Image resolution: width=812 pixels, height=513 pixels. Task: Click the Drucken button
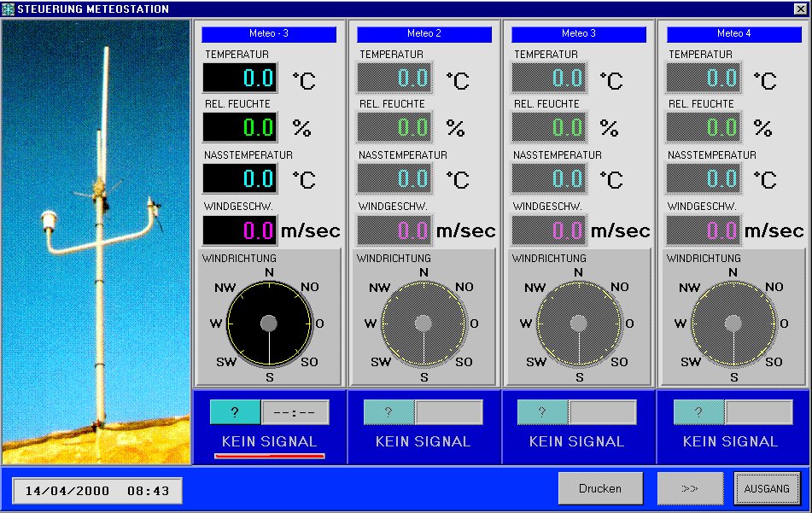[600, 488]
